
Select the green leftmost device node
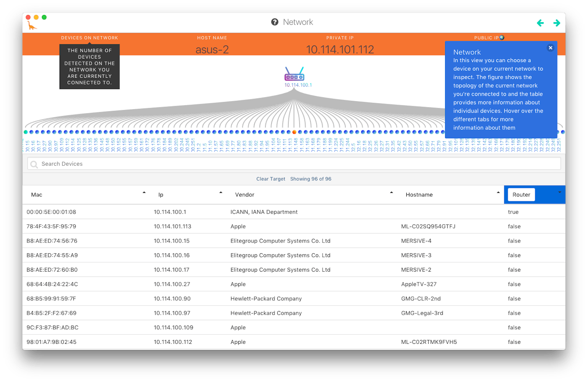(x=26, y=132)
